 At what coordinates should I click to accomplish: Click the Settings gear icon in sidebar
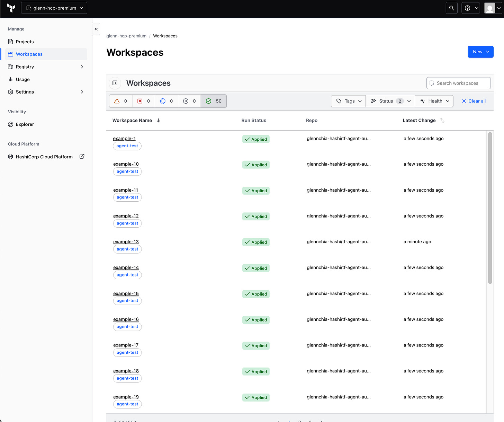coord(11,92)
